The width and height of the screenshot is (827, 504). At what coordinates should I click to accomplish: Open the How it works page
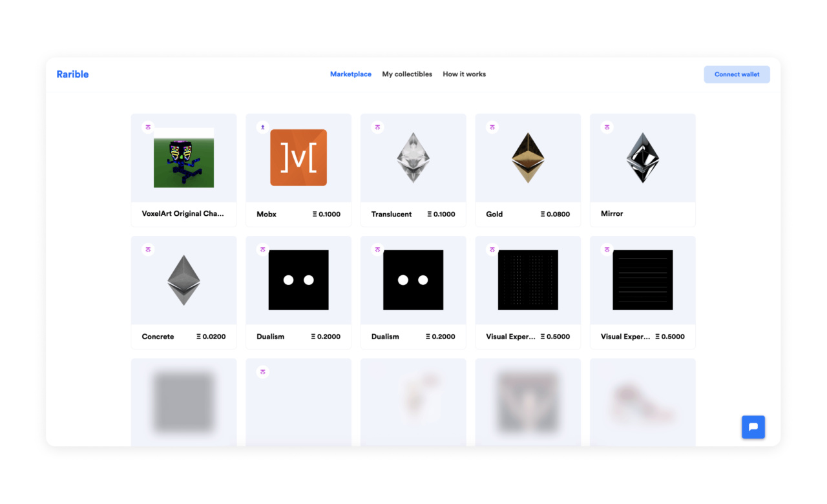(x=464, y=74)
